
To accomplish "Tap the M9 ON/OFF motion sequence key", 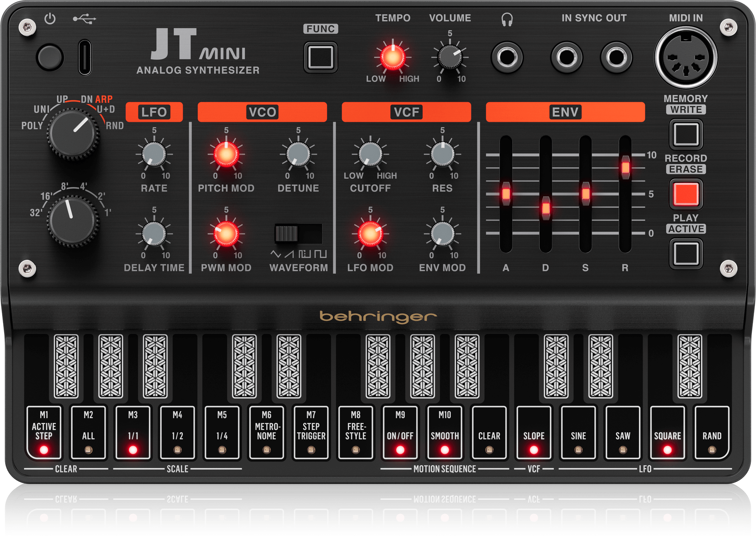I will pos(400,433).
